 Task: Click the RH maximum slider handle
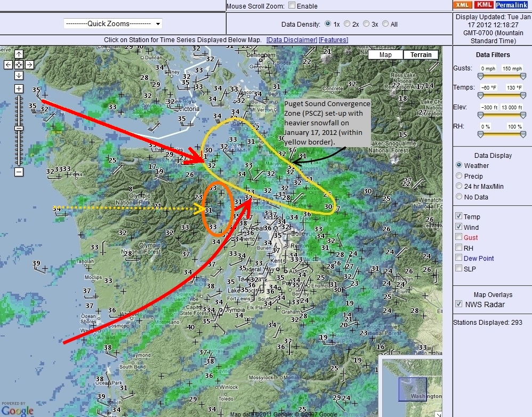[523, 135]
